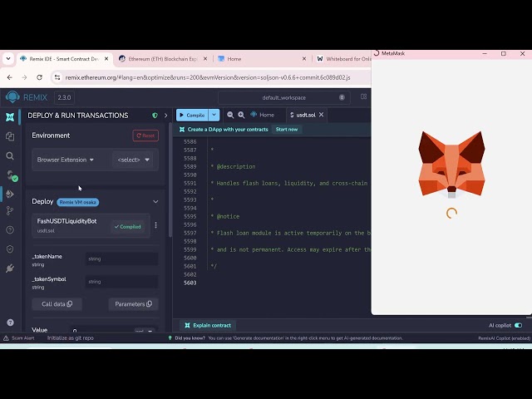Switch to Whiteboard for Online browser tab

coord(343,59)
